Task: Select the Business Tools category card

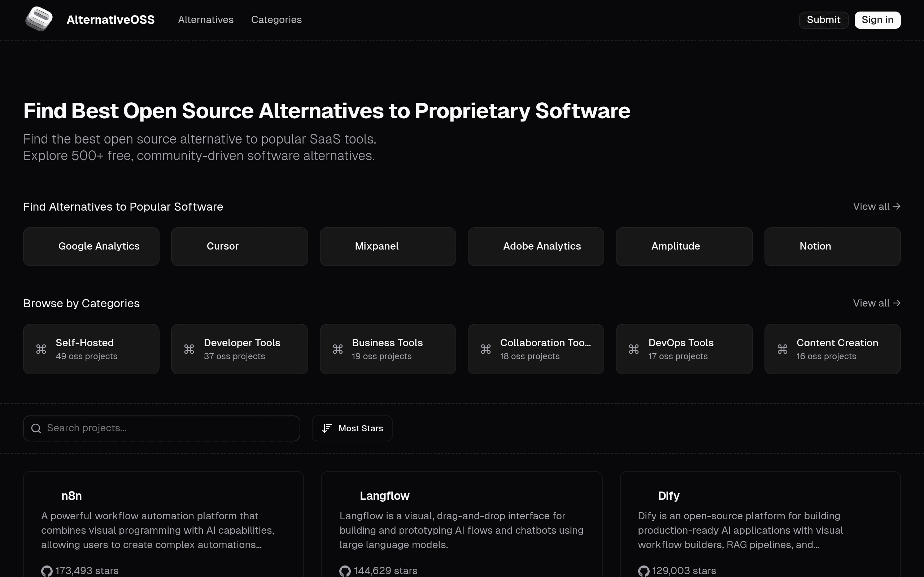Action: pos(388,349)
